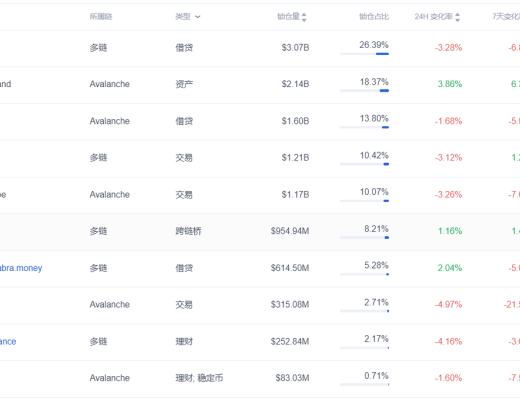Click the 2.04% 24H change value
Screen dimensions: 520x400
point(450,268)
